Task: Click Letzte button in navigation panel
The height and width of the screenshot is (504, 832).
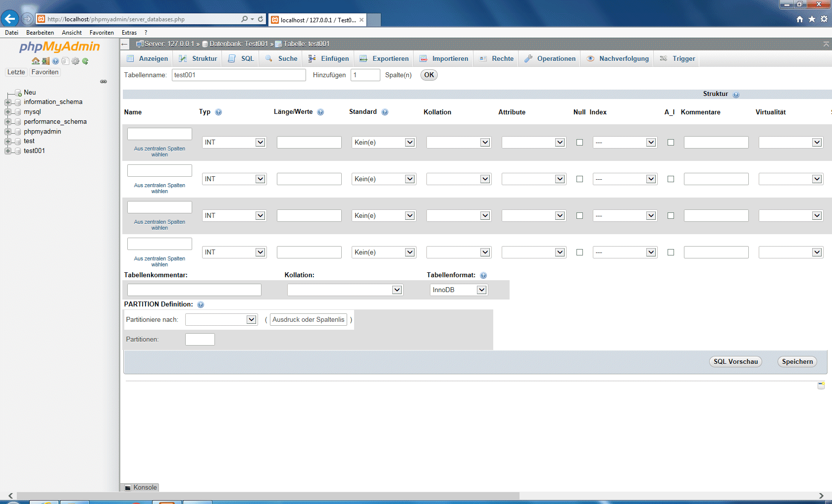Action: [x=16, y=72]
